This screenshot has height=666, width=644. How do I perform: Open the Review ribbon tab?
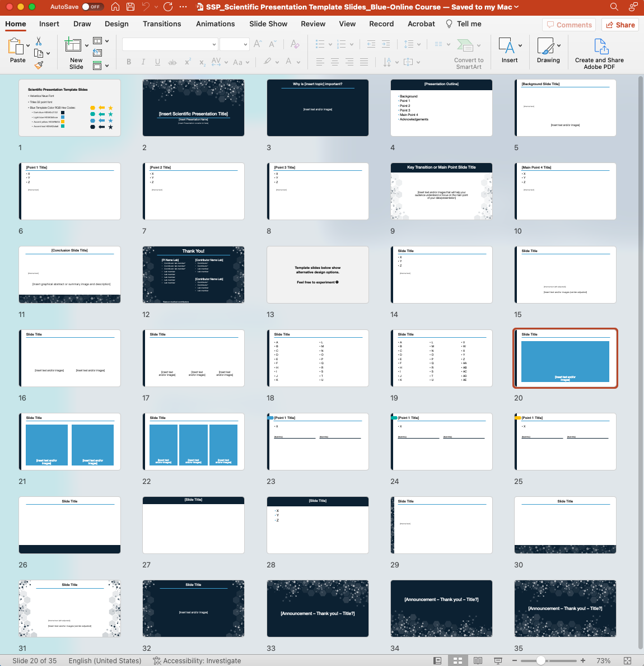[313, 24]
